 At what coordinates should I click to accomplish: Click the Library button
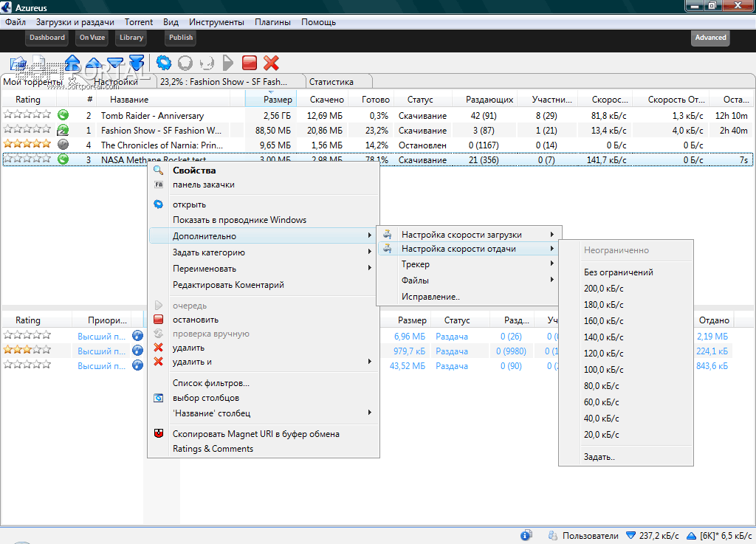(x=131, y=38)
